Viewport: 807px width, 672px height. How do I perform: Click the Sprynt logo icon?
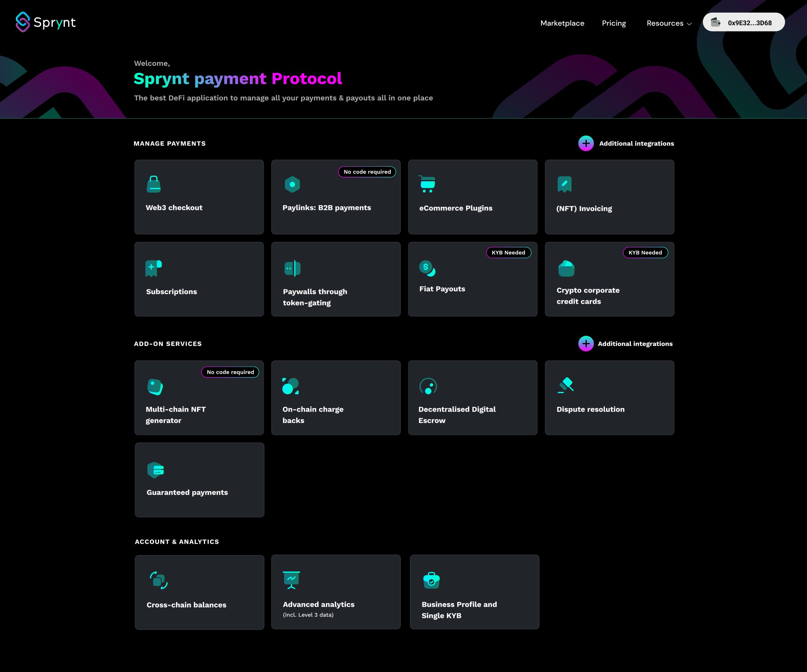(23, 22)
